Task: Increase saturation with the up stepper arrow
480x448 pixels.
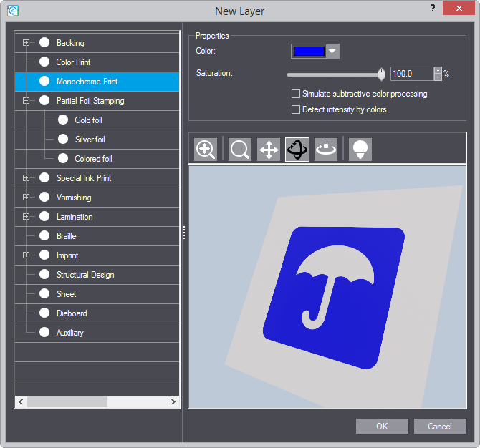Action: [438, 71]
